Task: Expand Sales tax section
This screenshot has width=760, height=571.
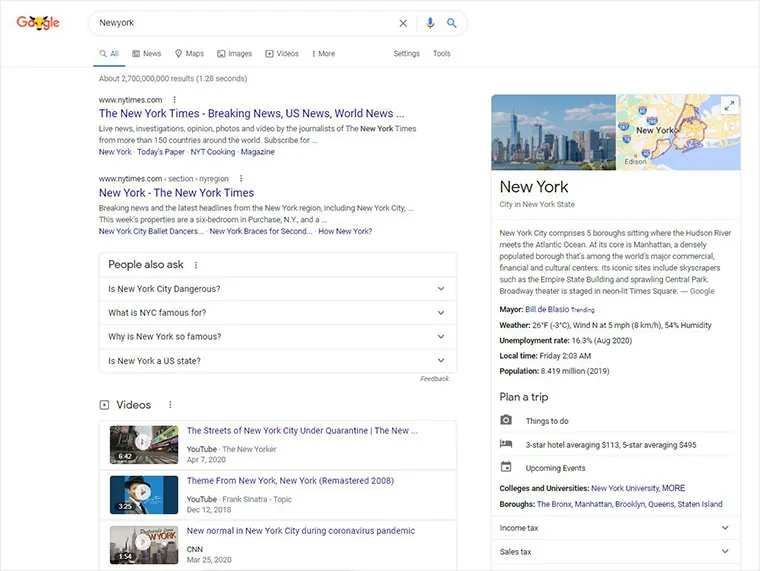Action: click(616, 552)
